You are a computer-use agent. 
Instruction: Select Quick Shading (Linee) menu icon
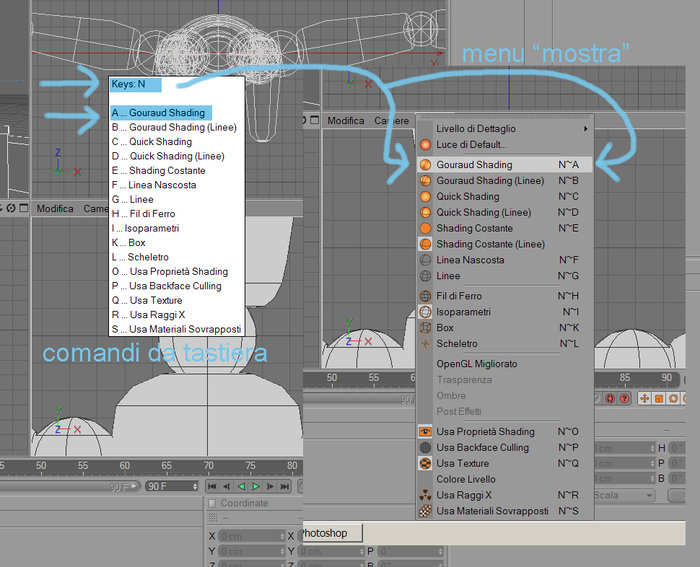(x=425, y=212)
